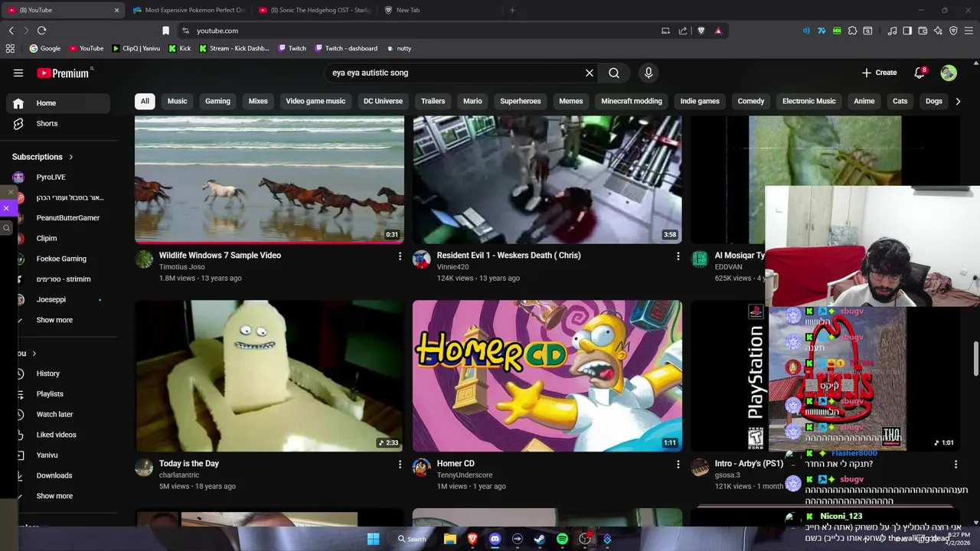This screenshot has height=551, width=980.
Task: Select the Video game music chip
Action: click(x=315, y=101)
